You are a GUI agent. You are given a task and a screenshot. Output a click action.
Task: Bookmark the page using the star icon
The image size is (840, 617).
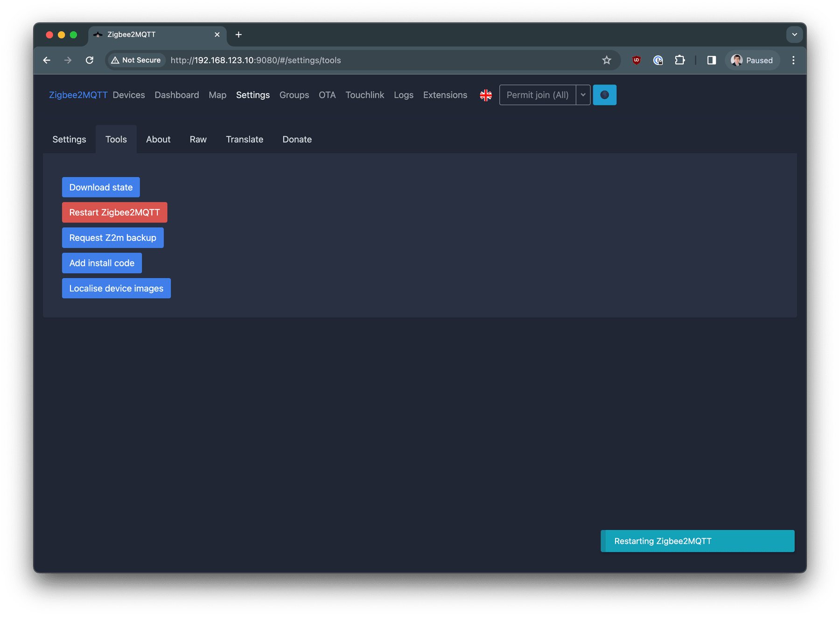pyautogui.click(x=606, y=60)
